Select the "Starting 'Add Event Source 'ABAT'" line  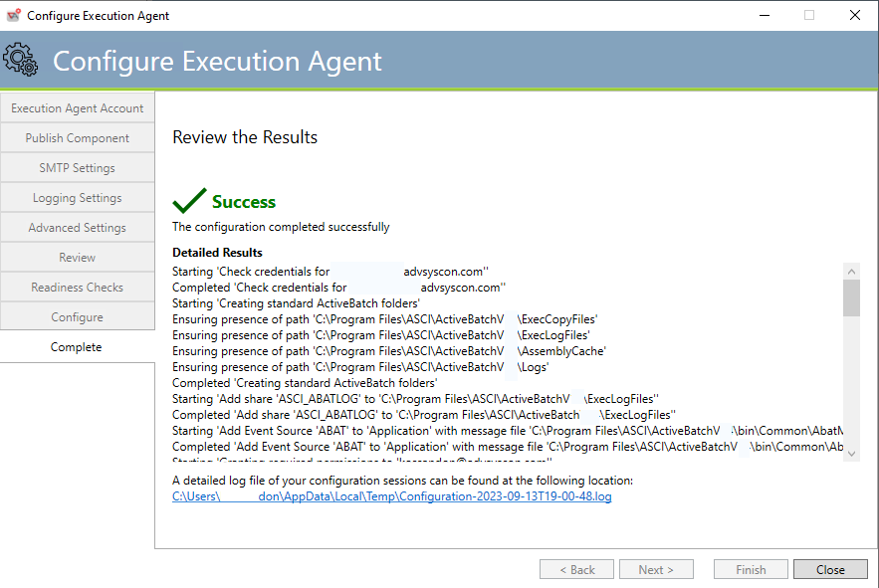pos(508,431)
